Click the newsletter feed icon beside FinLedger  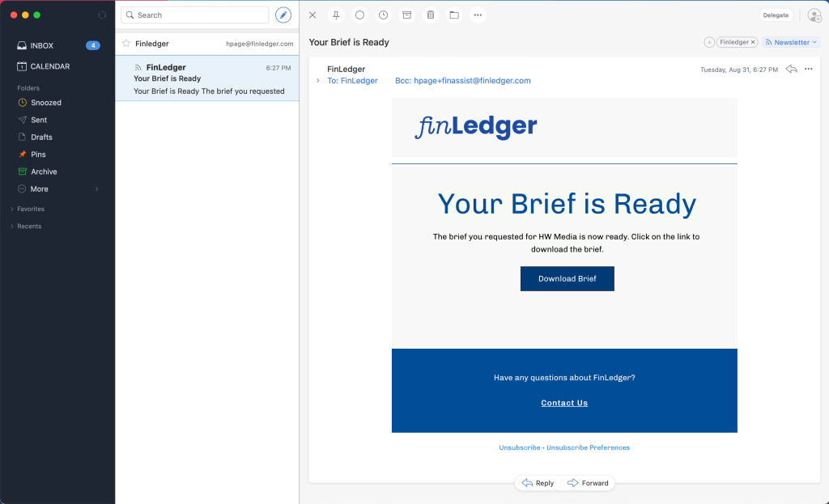click(x=138, y=68)
